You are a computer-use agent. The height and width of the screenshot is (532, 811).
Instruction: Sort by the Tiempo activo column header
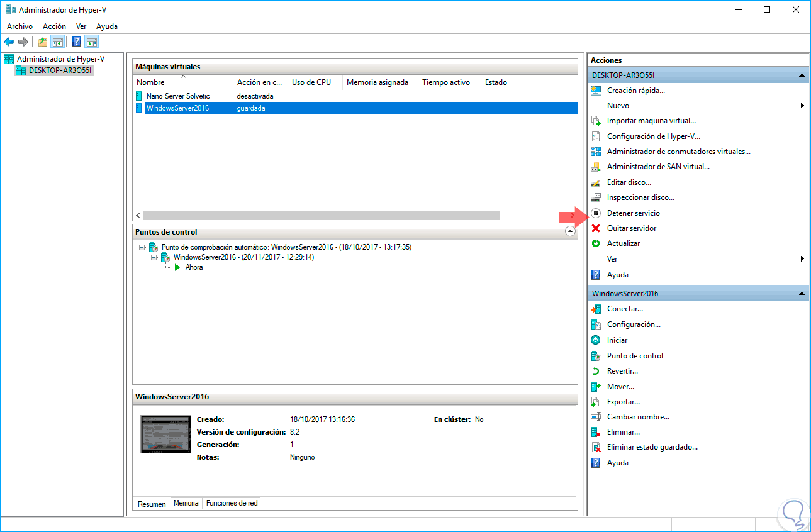[449, 82]
